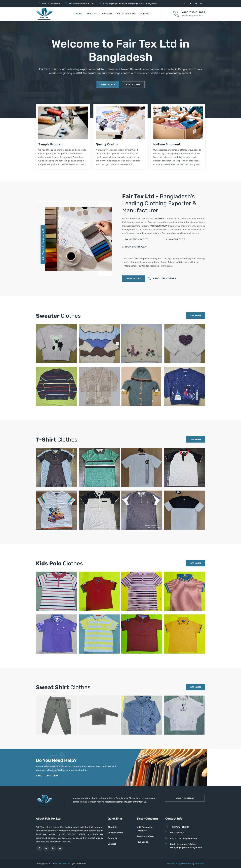The width and height of the screenshot is (241, 868).
Task: Click the phone handset icon in header
Action: [x=176, y=14]
